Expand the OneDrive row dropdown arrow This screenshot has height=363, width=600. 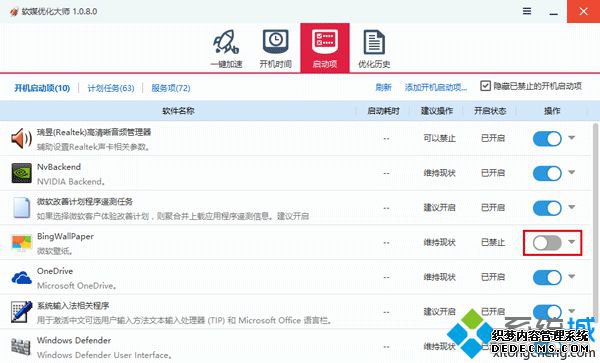pyautogui.click(x=572, y=277)
